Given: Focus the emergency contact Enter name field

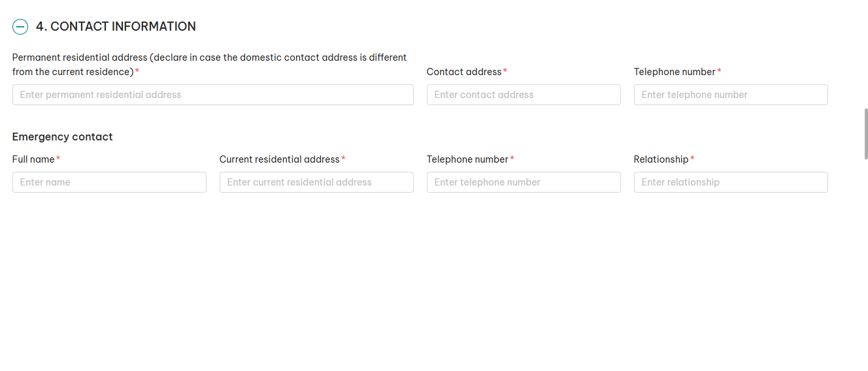Looking at the screenshot, I should coord(109,182).
